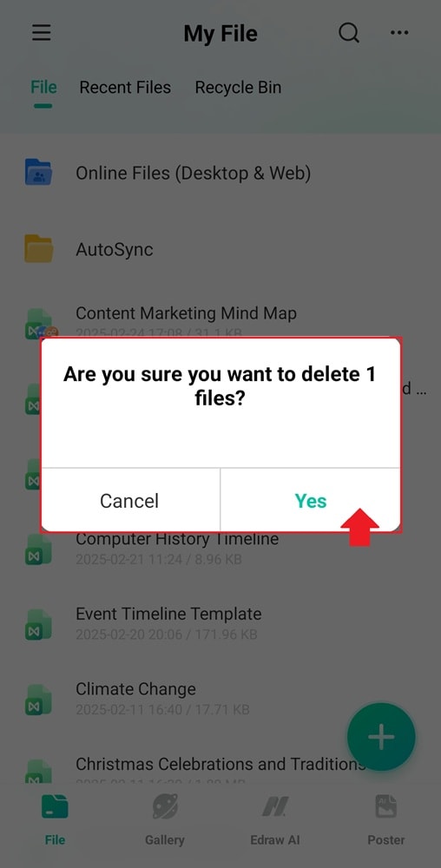
Task: Open the three-dot more options icon
Action: (399, 33)
